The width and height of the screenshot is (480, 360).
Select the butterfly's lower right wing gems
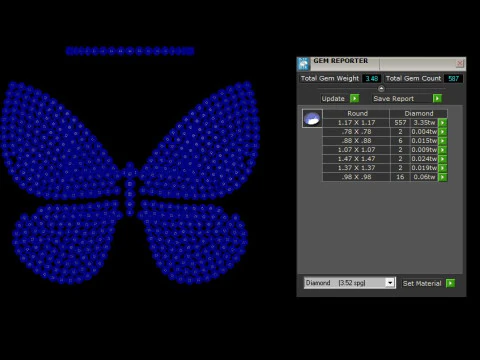[x=193, y=242]
